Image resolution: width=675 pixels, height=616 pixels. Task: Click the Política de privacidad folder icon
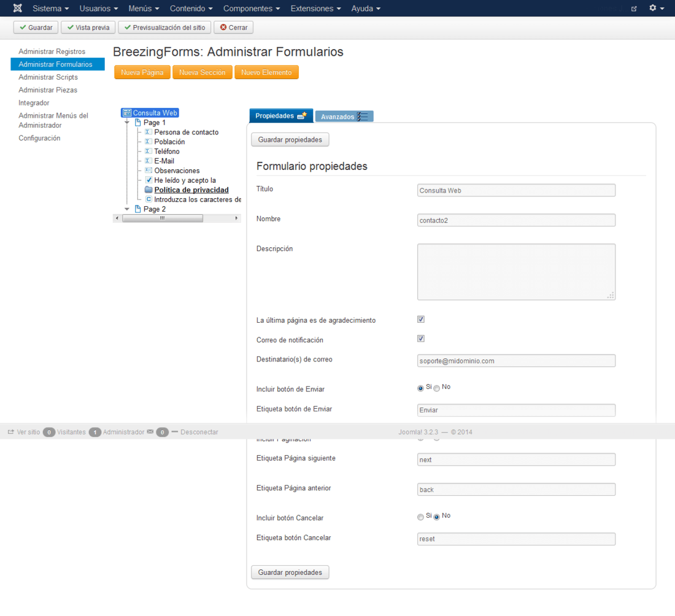click(148, 190)
